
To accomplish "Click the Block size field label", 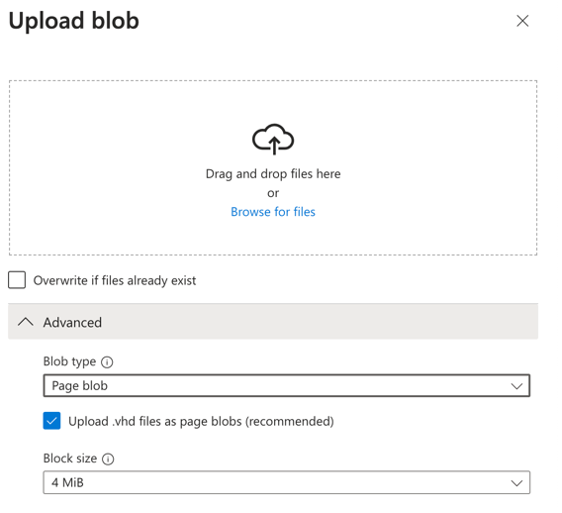I will coord(70,459).
